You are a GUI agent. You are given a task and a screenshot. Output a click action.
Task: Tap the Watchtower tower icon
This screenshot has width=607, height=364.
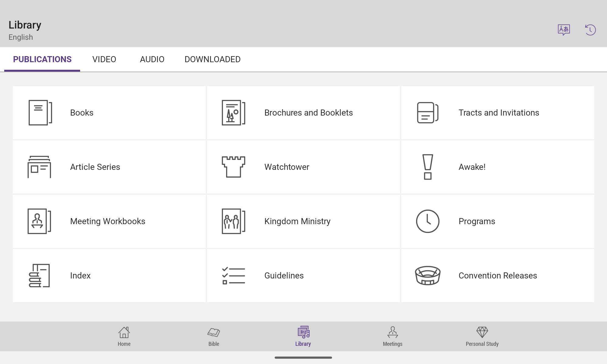[x=233, y=167]
